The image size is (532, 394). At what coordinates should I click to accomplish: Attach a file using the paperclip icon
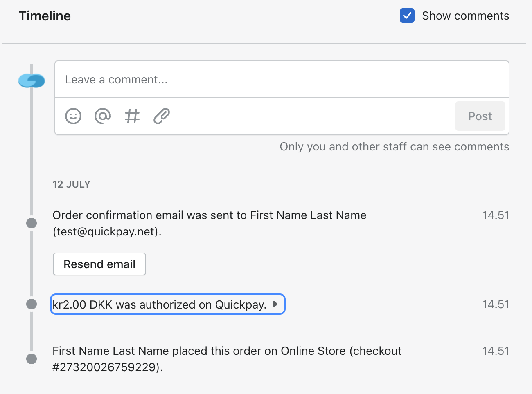(x=162, y=116)
